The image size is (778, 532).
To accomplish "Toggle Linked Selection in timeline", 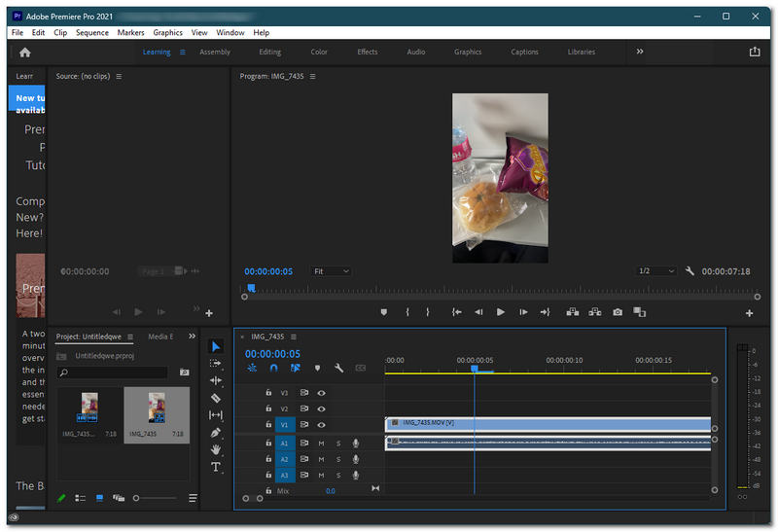I will pyautogui.click(x=296, y=368).
